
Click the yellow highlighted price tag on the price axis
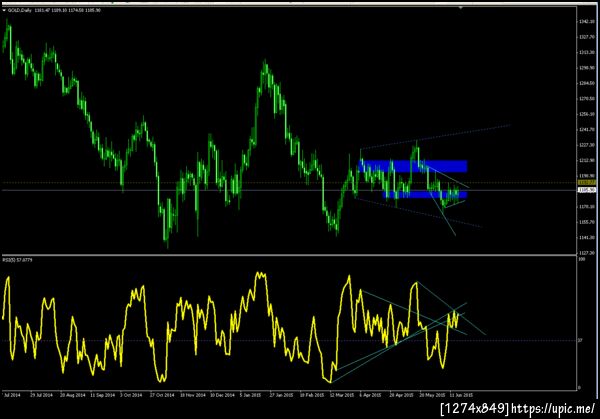coord(587,183)
